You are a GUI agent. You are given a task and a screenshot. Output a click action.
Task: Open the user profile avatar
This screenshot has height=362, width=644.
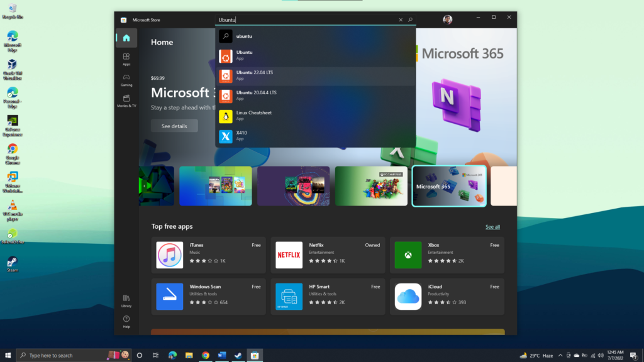[x=447, y=19]
